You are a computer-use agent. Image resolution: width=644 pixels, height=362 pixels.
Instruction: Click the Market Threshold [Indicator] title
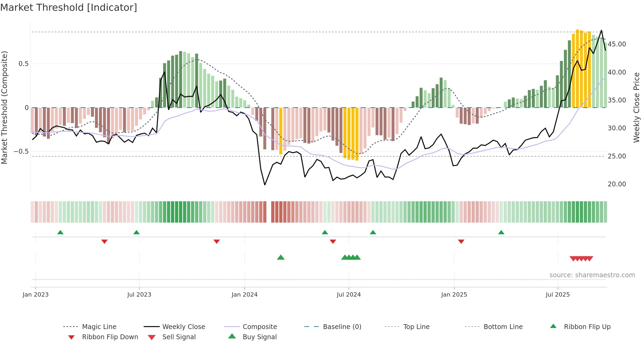69,8
